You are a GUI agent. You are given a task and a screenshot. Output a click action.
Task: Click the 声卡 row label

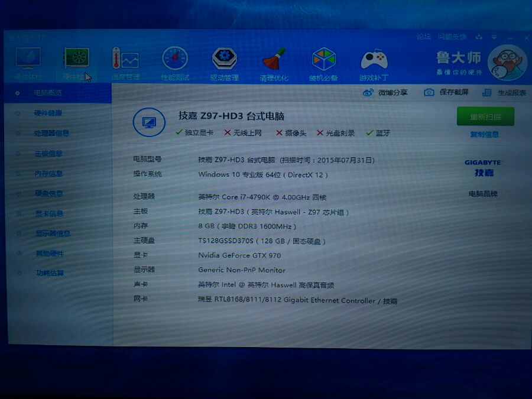click(141, 284)
